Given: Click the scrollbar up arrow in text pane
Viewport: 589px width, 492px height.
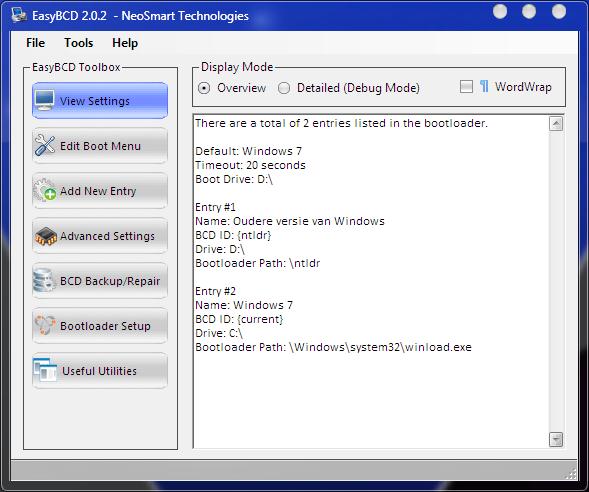Looking at the screenshot, I should 556,124.
